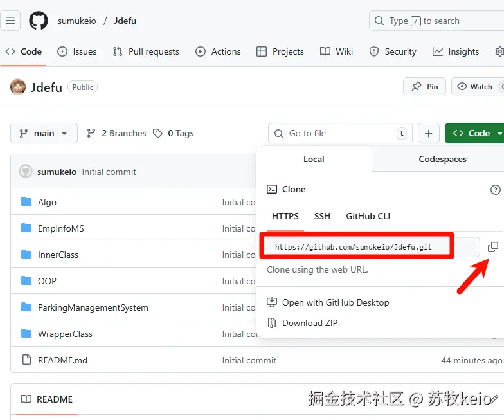504x420 pixels.
Task: Switch to the Code tab
Action: click(x=23, y=51)
